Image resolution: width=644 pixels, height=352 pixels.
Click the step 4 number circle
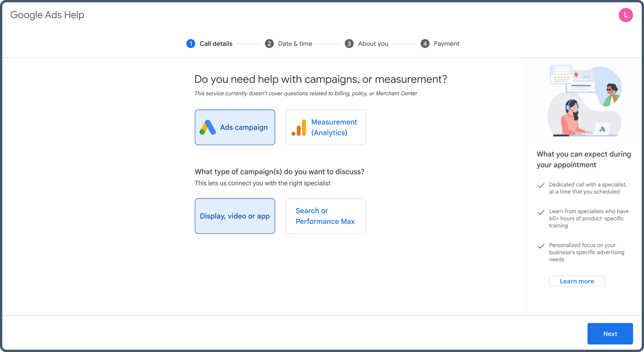425,44
